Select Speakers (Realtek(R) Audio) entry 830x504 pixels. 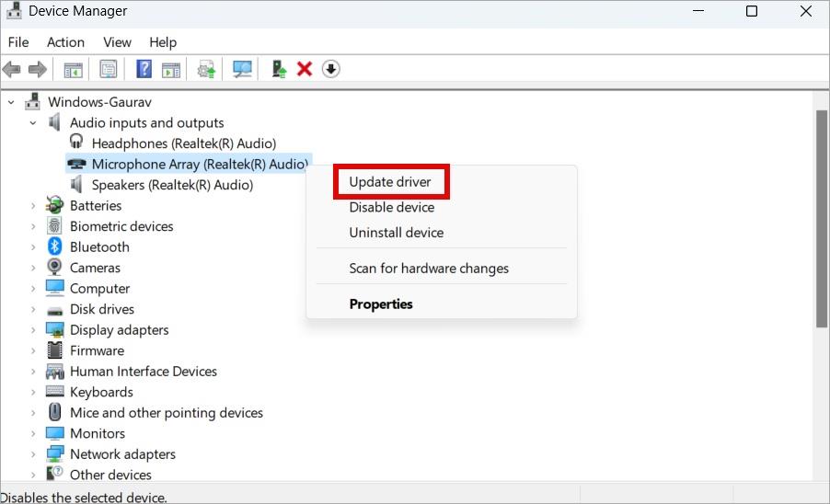172,185
